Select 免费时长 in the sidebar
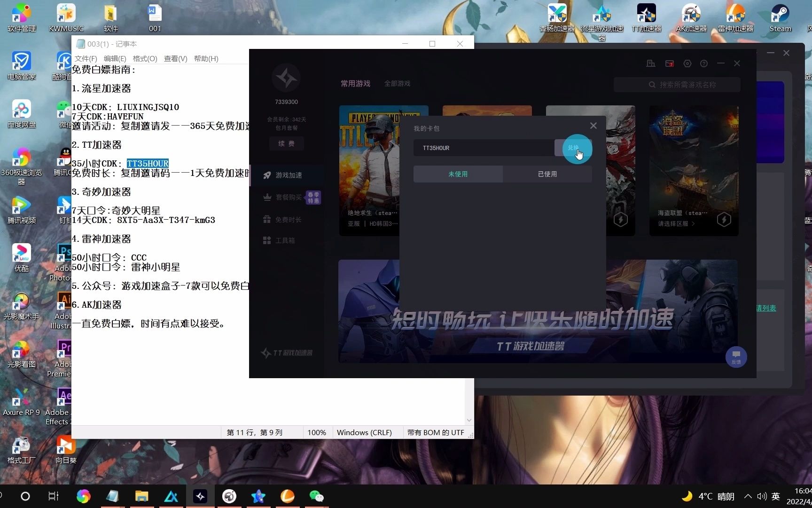Viewport: 812px width, 508px height. click(x=288, y=220)
